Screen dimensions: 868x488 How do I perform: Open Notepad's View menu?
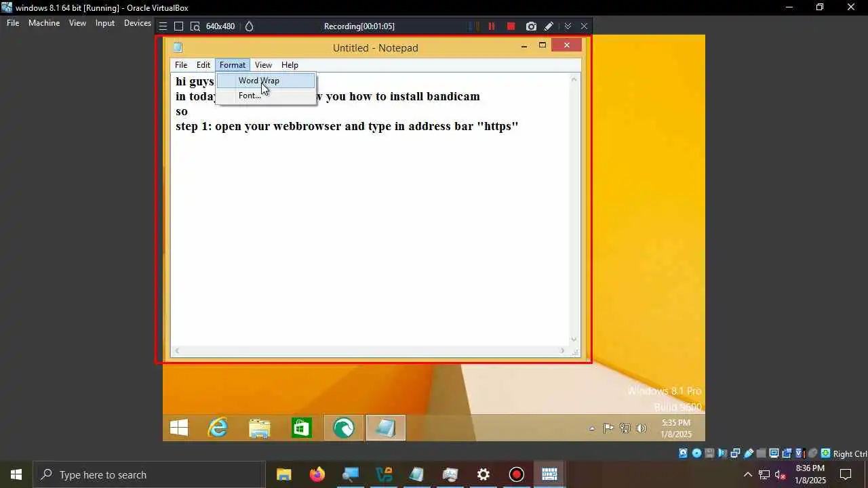(263, 65)
